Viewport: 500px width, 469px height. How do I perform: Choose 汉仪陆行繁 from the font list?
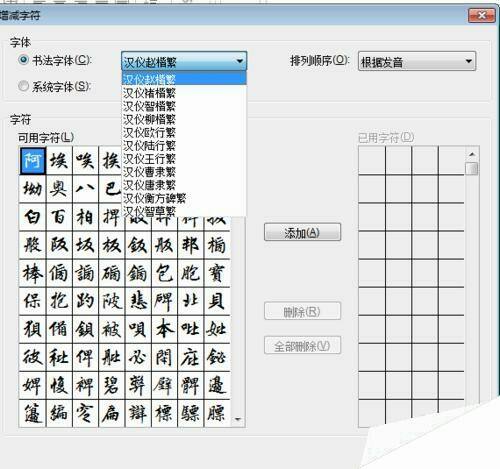[184, 145]
